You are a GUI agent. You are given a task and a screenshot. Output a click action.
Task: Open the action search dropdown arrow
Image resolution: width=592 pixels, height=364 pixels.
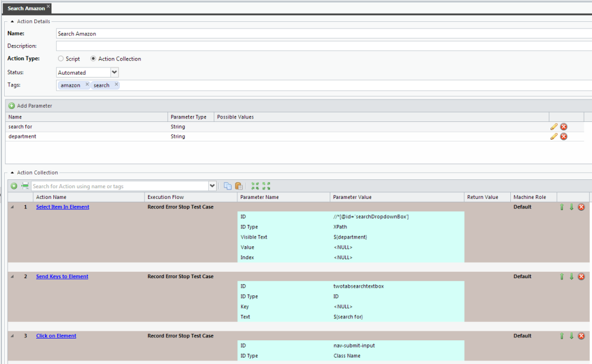(213, 186)
